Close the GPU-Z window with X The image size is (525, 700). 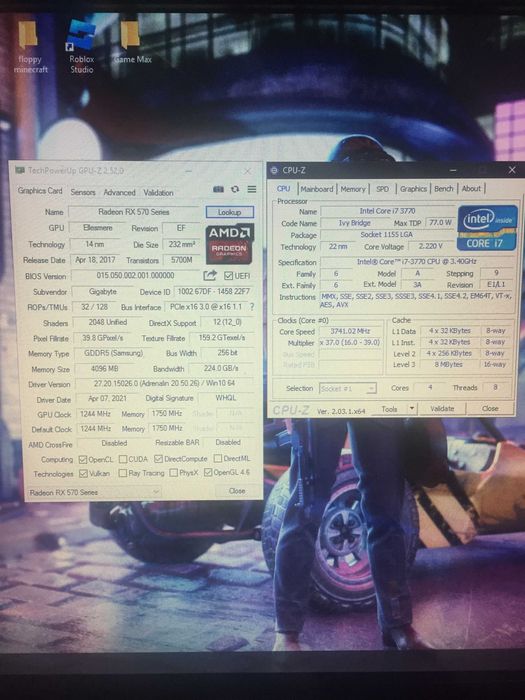(x=247, y=171)
